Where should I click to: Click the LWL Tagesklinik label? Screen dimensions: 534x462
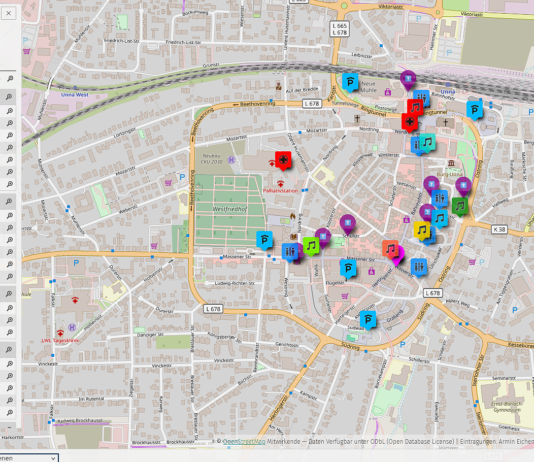click(60, 340)
